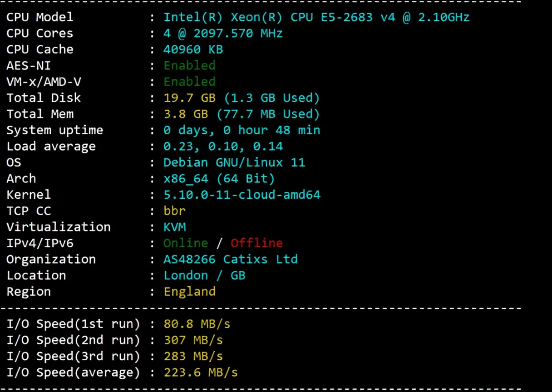Viewport: 552px width, 392px height.
Task: Click the CPU Cores value
Action: pos(222,33)
